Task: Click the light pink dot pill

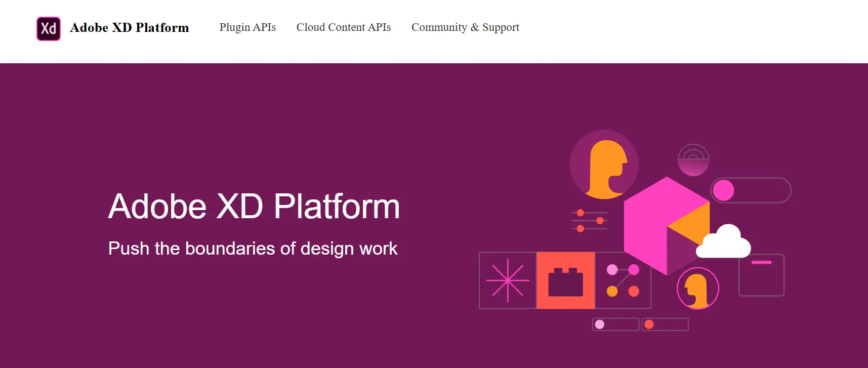Action: pos(616,324)
